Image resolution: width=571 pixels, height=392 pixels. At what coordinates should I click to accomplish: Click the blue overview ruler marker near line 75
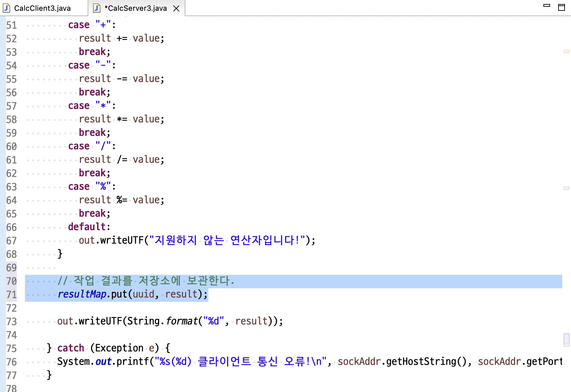[567, 339]
